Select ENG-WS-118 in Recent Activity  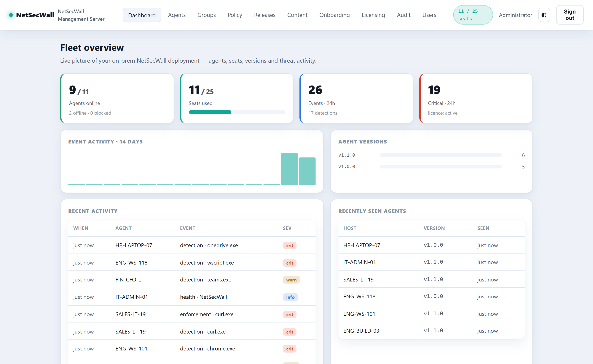(x=131, y=263)
